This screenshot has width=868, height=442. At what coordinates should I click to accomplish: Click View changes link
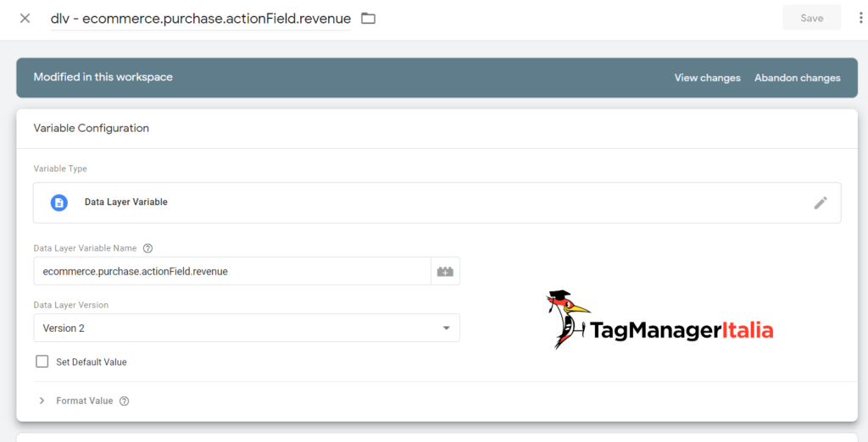tap(707, 78)
